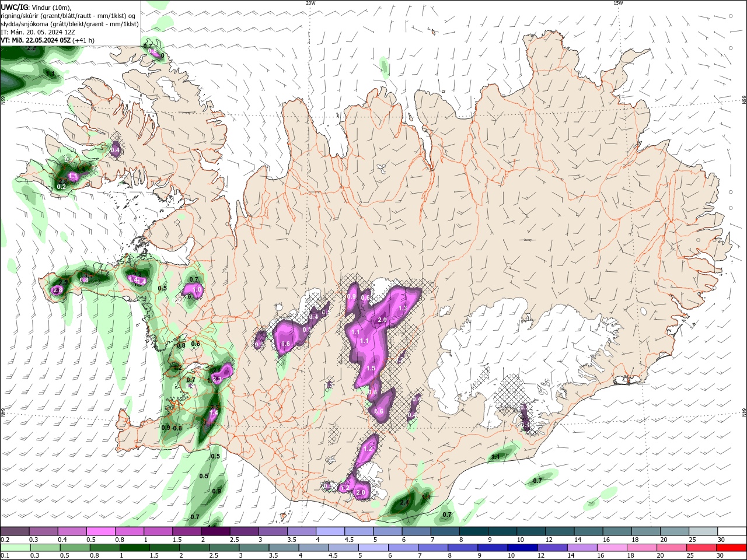The width and height of the screenshot is (747, 560).
Task: Click the white 30 swatch in the top legend row
Action: coord(732,531)
